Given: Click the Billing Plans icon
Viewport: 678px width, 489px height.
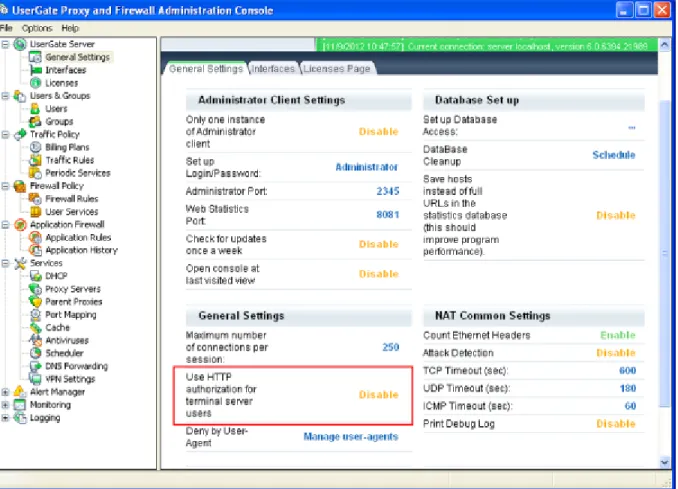Looking at the screenshot, I should (35, 147).
